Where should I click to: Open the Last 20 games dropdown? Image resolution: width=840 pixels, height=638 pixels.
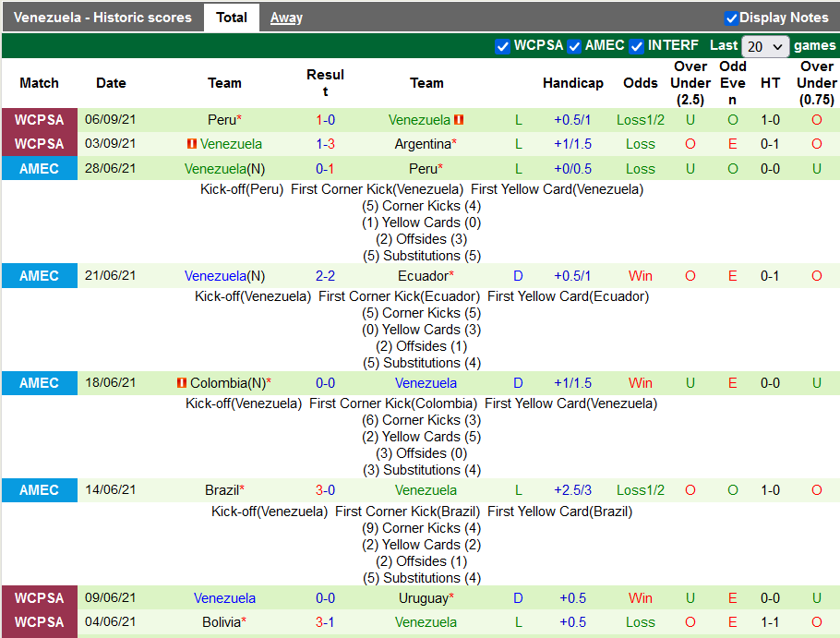pyautogui.click(x=765, y=46)
